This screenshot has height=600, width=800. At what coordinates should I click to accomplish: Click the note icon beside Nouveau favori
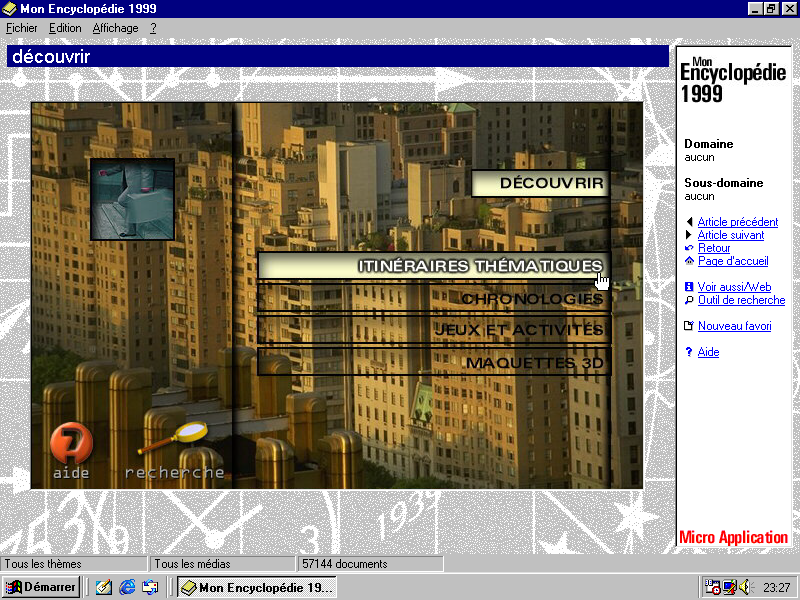[689, 326]
